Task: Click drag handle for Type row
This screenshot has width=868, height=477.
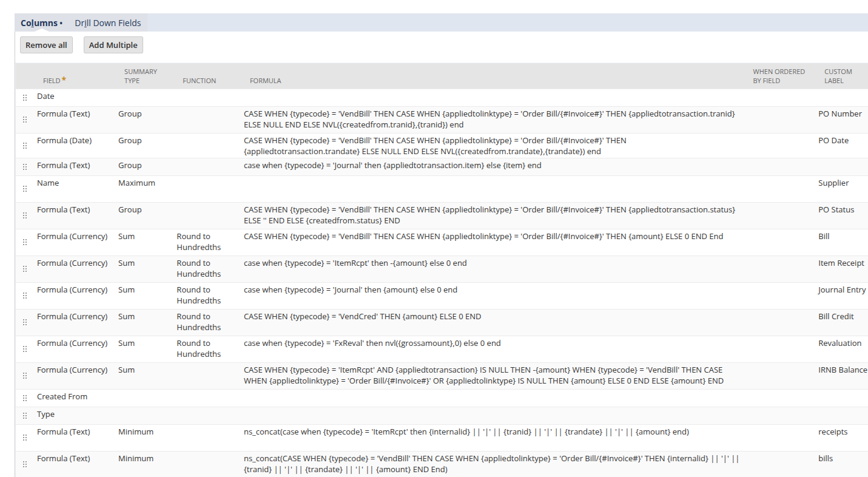Action: pyautogui.click(x=25, y=416)
